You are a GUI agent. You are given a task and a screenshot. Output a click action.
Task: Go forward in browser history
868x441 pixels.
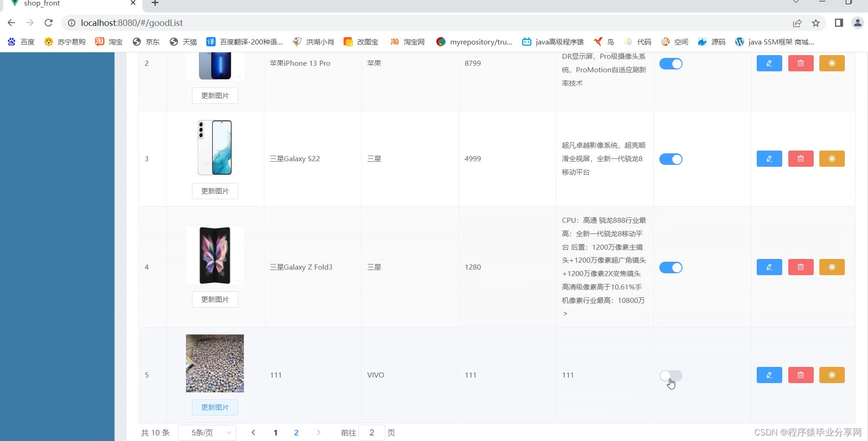pos(30,23)
